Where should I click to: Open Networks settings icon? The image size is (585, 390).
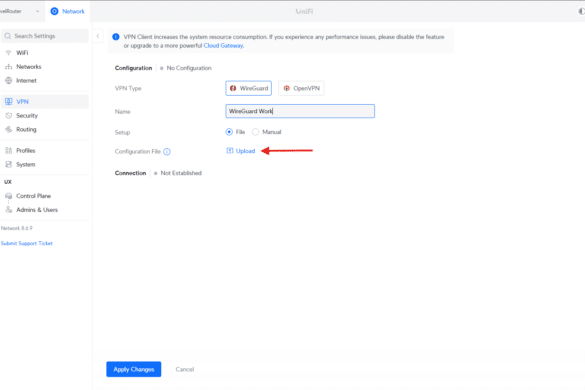[x=8, y=67]
